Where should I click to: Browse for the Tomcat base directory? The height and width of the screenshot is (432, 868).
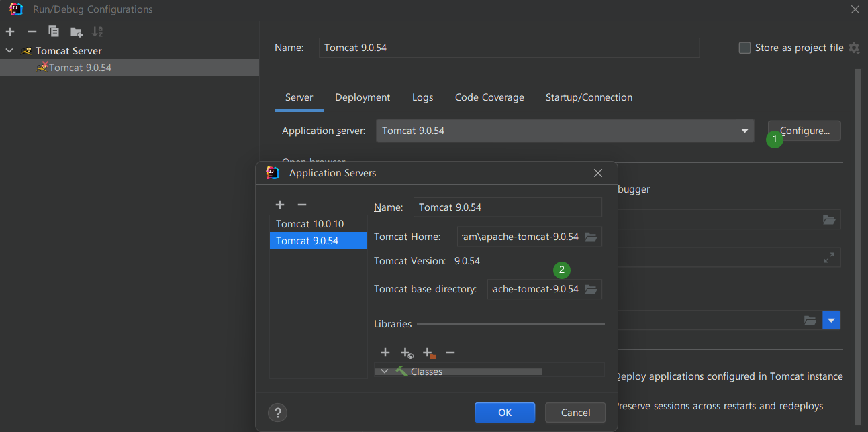pos(591,289)
